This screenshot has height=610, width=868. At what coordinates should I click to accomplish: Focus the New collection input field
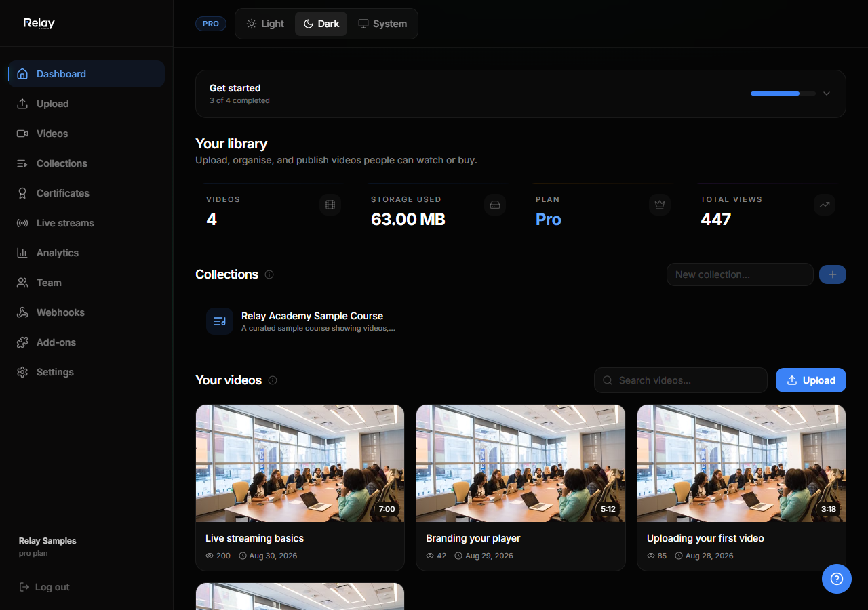[740, 274]
